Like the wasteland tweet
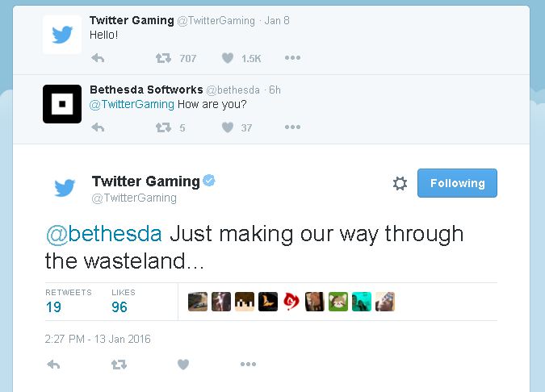The width and height of the screenshot is (545, 392). pos(183,365)
